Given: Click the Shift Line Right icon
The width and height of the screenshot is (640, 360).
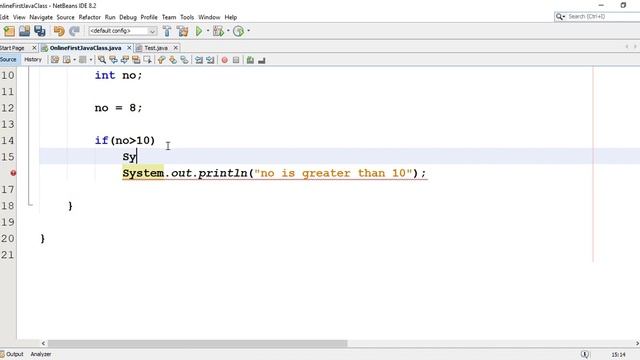Looking at the screenshot, I should coord(210,60).
